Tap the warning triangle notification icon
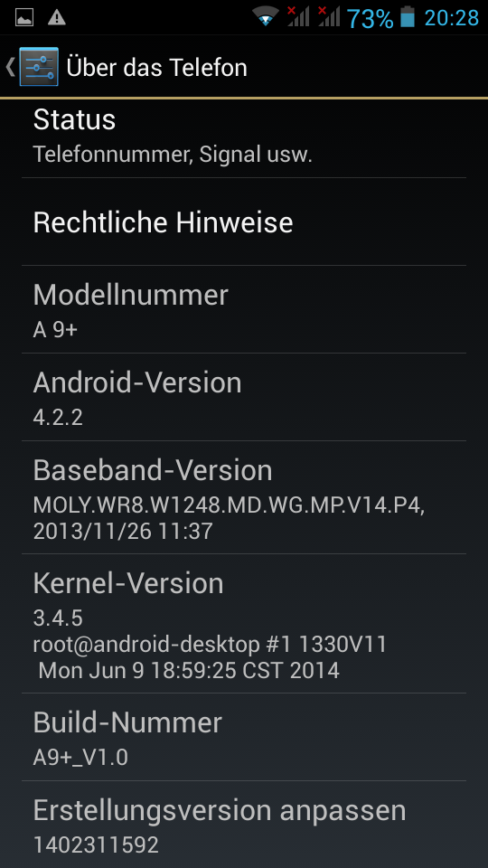This screenshot has height=868, width=488. pos(56,18)
